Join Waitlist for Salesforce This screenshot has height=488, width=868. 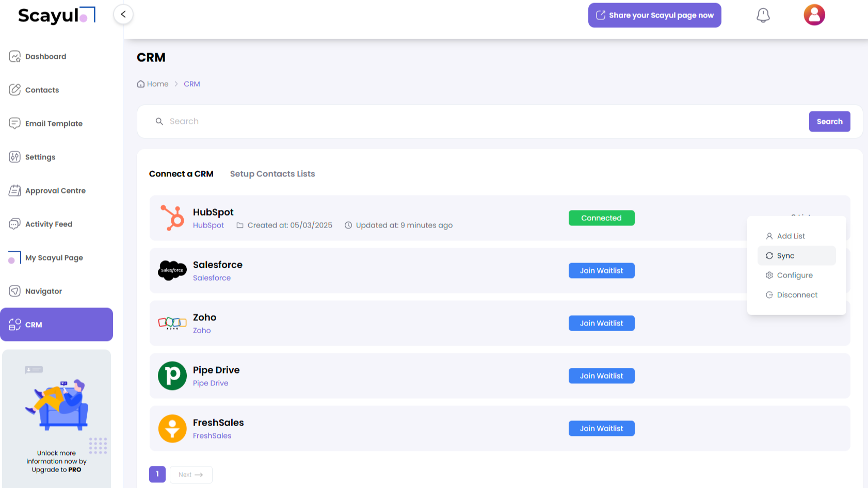601,271
